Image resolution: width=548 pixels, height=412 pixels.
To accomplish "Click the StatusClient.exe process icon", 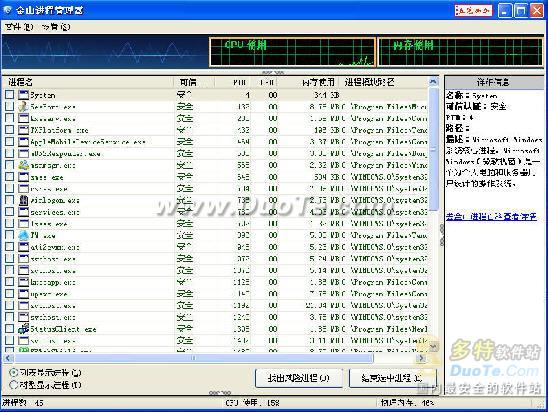I will pos(23,329).
